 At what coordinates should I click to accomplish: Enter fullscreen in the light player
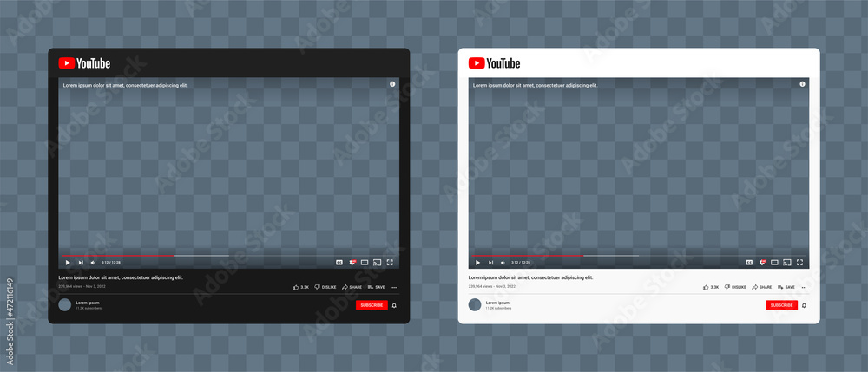pyautogui.click(x=800, y=263)
